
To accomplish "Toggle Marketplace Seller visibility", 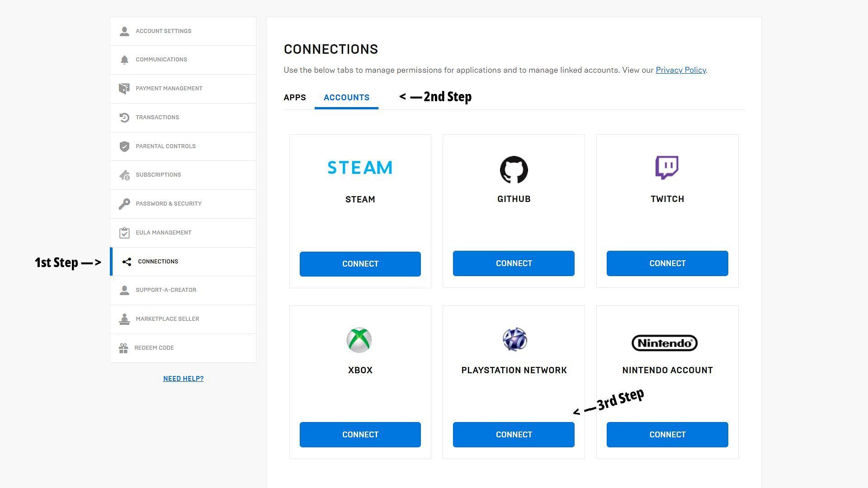I will coord(183,319).
